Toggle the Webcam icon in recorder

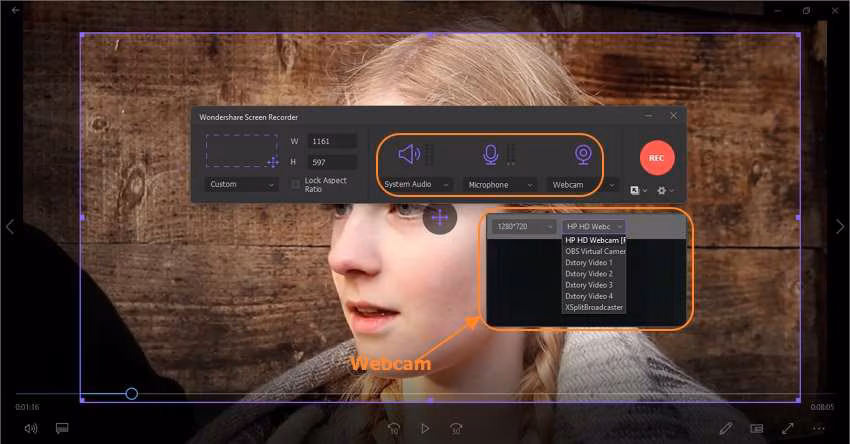[583, 155]
